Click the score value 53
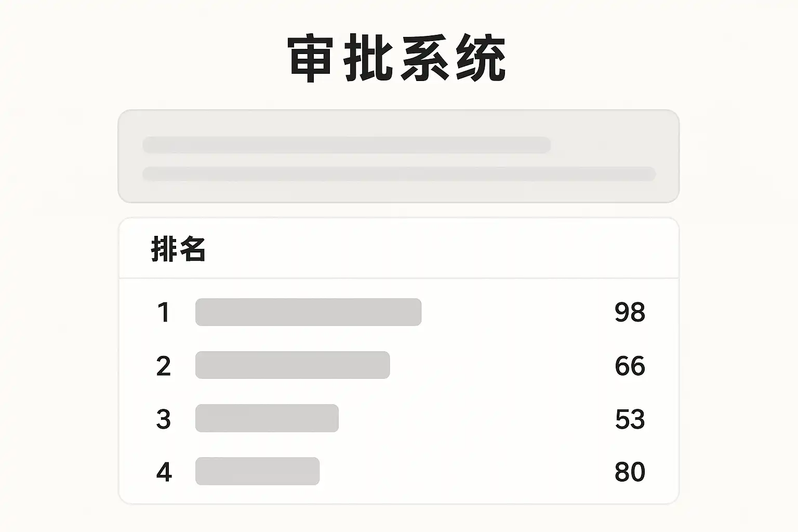Image resolution: width=798 pixels, height=532 pixels. [630, 419]
